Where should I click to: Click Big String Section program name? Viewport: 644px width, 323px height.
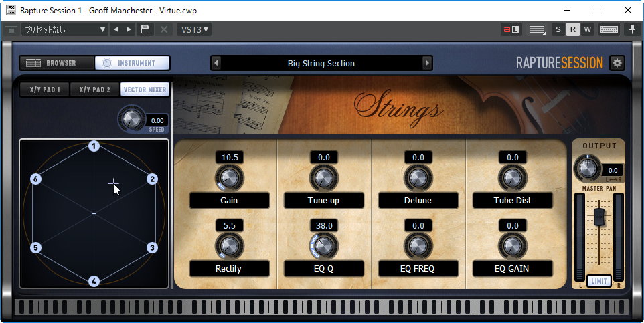tap(321, 64)
